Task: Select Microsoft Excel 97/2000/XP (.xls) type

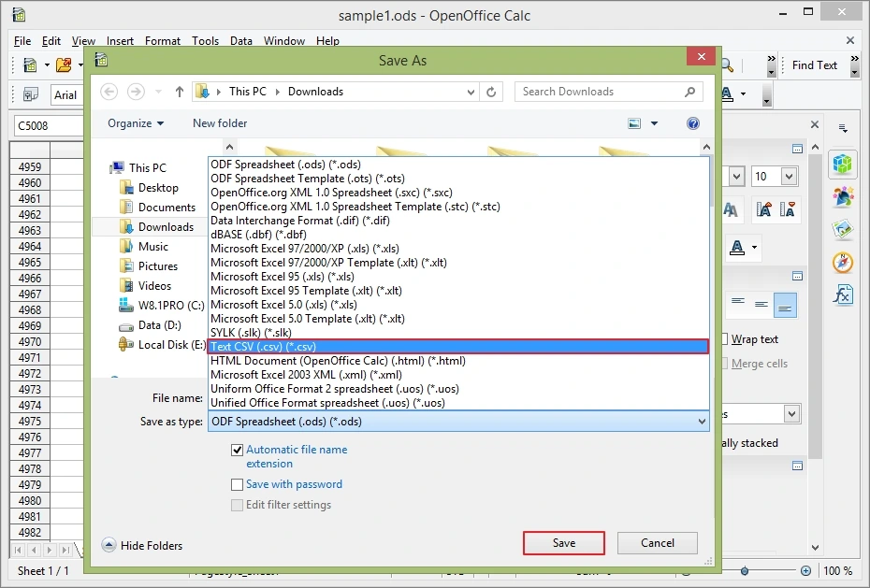Action: 458,249
